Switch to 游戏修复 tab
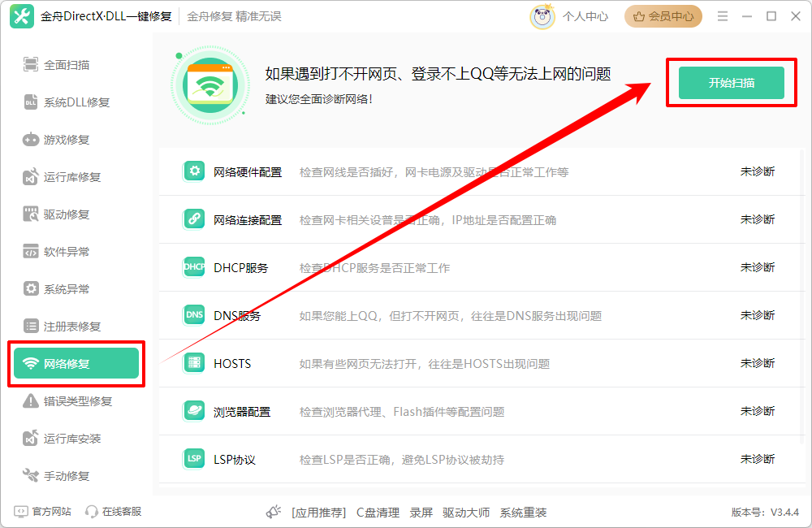The image size is (812, 528). point(76,140)
